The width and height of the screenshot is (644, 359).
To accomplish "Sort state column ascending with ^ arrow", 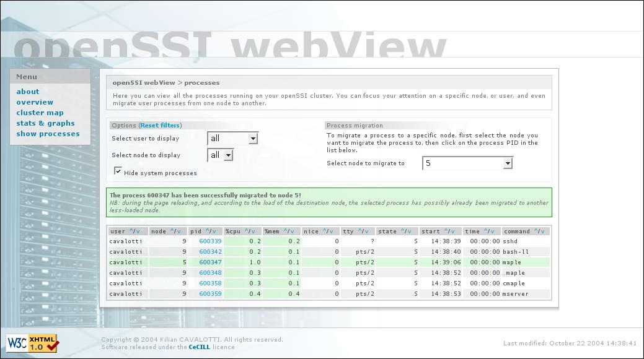I will (402, 231).
